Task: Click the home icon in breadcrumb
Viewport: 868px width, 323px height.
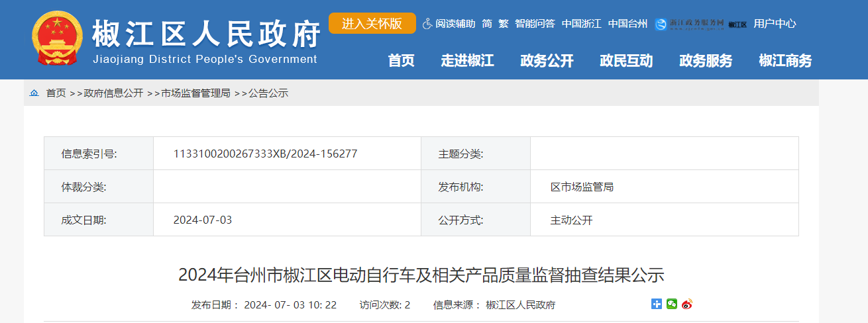Action: [34, 93]
